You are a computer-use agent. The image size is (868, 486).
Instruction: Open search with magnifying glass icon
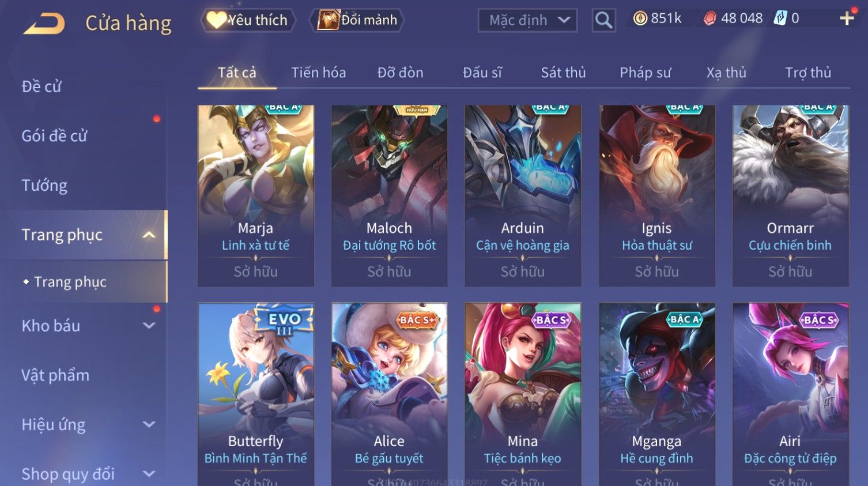point(603,20)
